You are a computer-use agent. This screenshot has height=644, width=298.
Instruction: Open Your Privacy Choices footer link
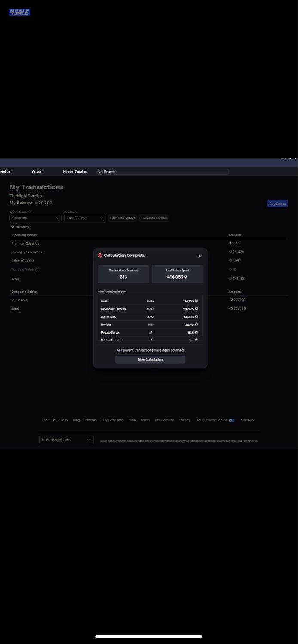[212, 420]
